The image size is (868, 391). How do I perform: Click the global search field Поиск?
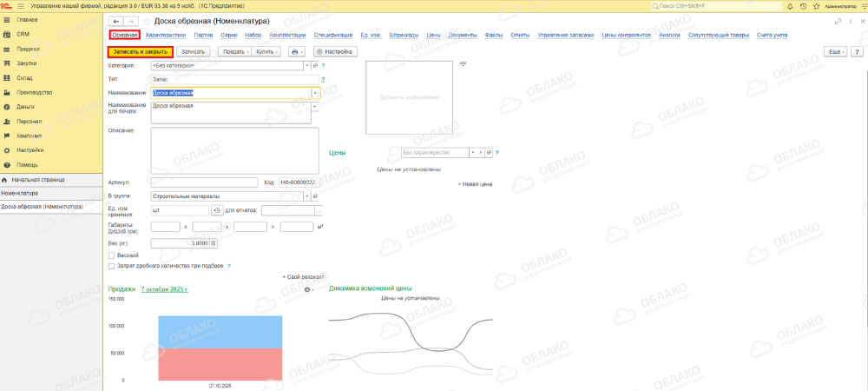coord(714,6)
